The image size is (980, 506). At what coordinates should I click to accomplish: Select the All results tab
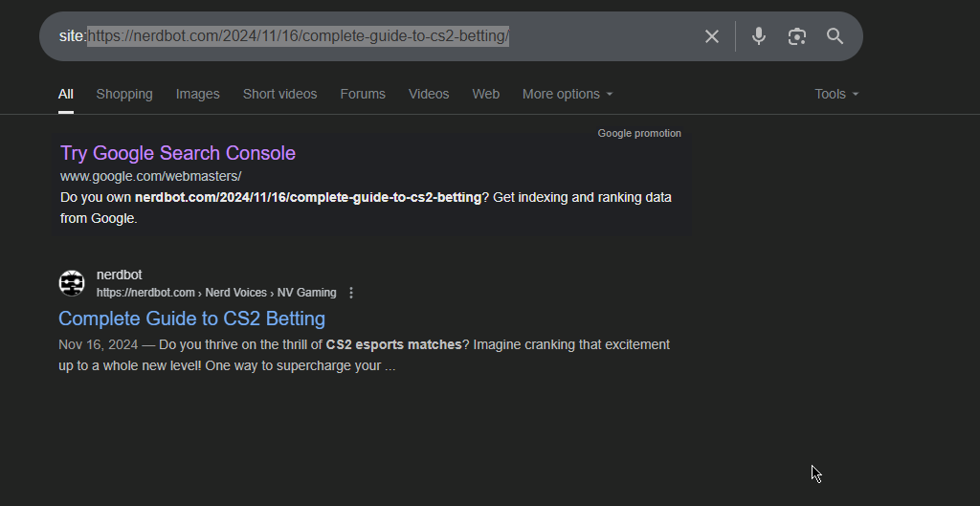coord(66,95)
